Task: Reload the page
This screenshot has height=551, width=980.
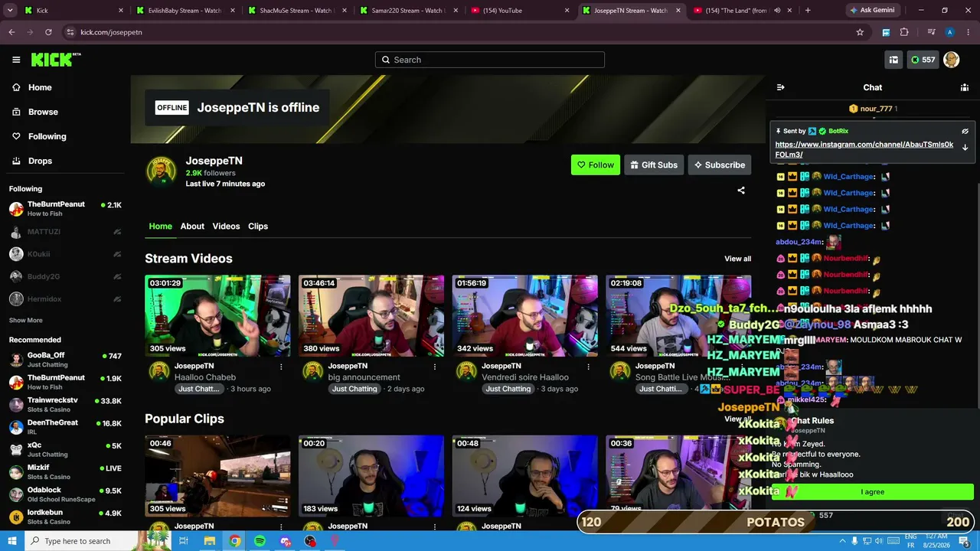Action: tap(48, 32)
